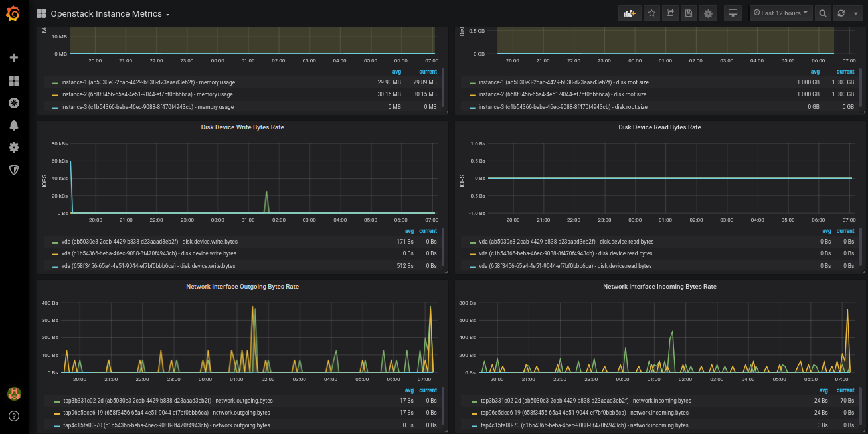
Task: Expand the refresh interval dropdown arrow
Action: point(855,13)
